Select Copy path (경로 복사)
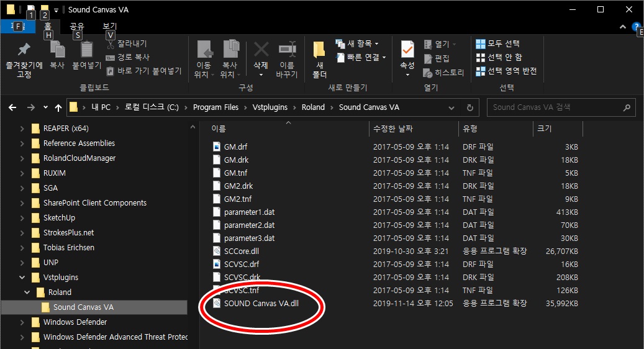Screen dimensions: 644x349 (128, 58)
